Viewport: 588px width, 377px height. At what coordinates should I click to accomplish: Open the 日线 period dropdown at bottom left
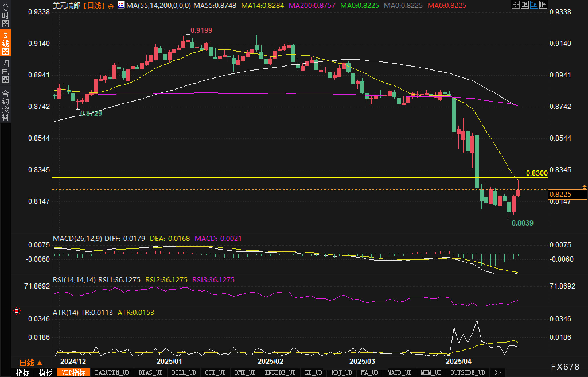[x=31, y=363]
